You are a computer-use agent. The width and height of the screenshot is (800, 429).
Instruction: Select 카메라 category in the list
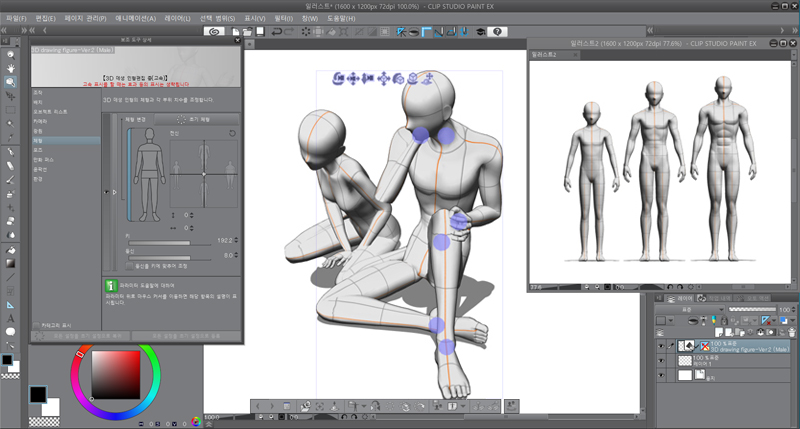39,121
